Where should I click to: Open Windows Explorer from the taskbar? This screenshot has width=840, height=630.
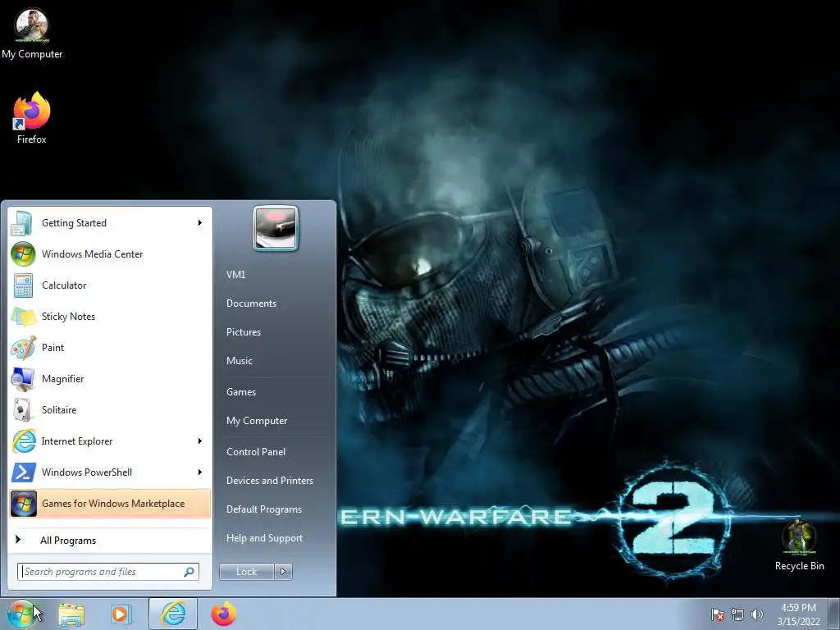coord(71,614)
